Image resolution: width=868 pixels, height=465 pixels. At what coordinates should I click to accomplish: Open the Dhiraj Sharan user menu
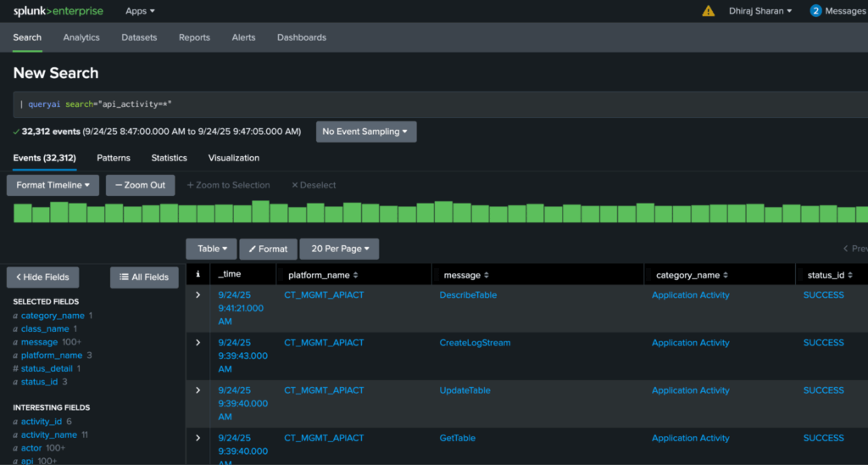[760, 11]
